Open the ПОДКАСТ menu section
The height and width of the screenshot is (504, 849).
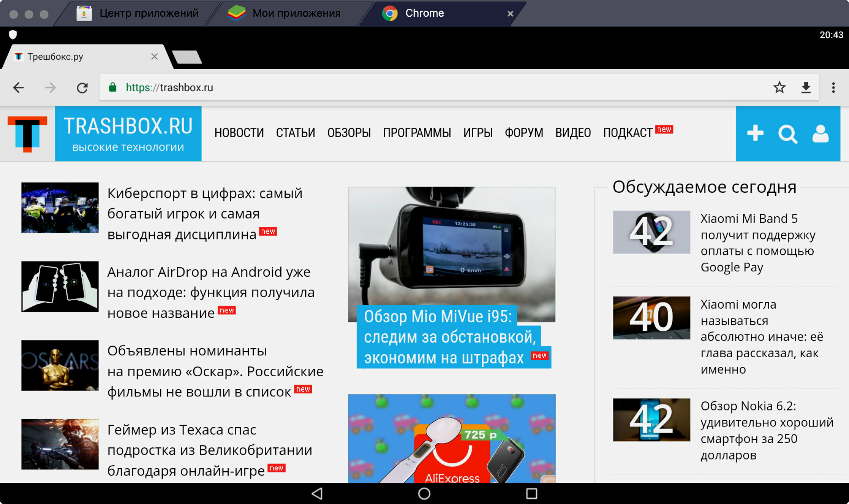pyautogui.click(x=628, y=133)
